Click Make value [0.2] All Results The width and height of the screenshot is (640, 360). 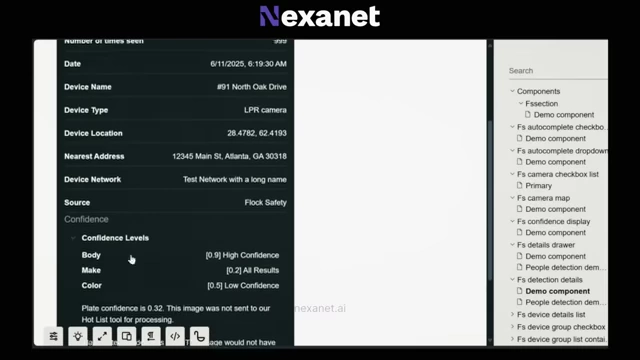click(x=253, y=270)
